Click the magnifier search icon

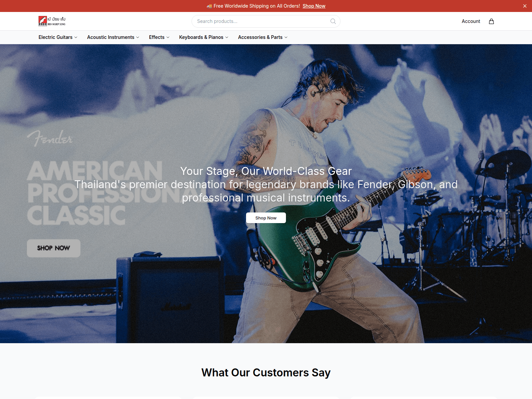click(x=333, y=21)
